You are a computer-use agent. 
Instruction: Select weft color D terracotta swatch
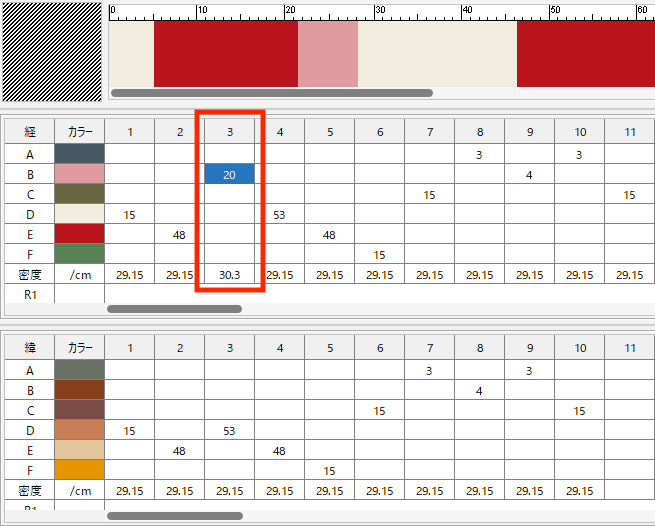[79, 430]
